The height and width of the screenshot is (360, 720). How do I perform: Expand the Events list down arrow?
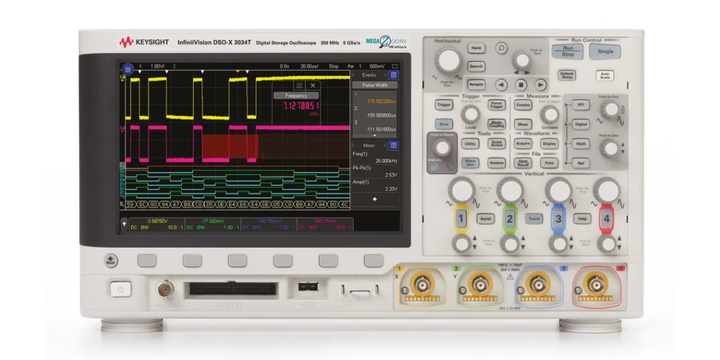(374, 135)
